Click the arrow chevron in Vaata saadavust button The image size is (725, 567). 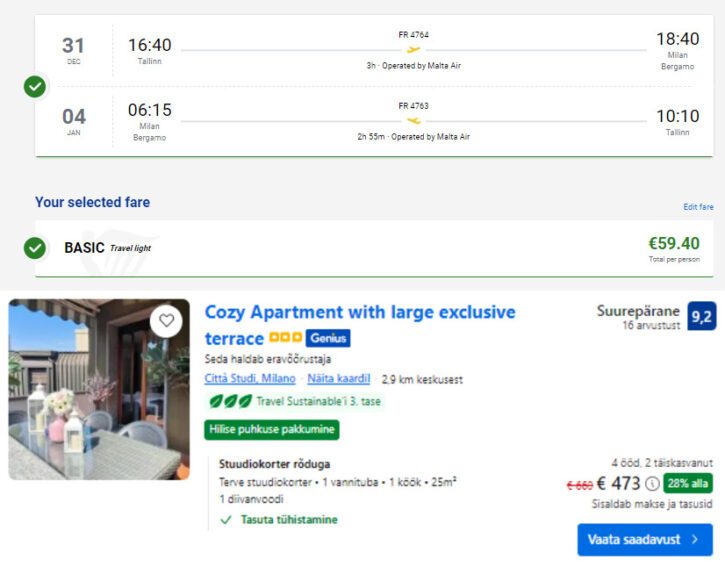pyautogui.click(x=695, y=539)
